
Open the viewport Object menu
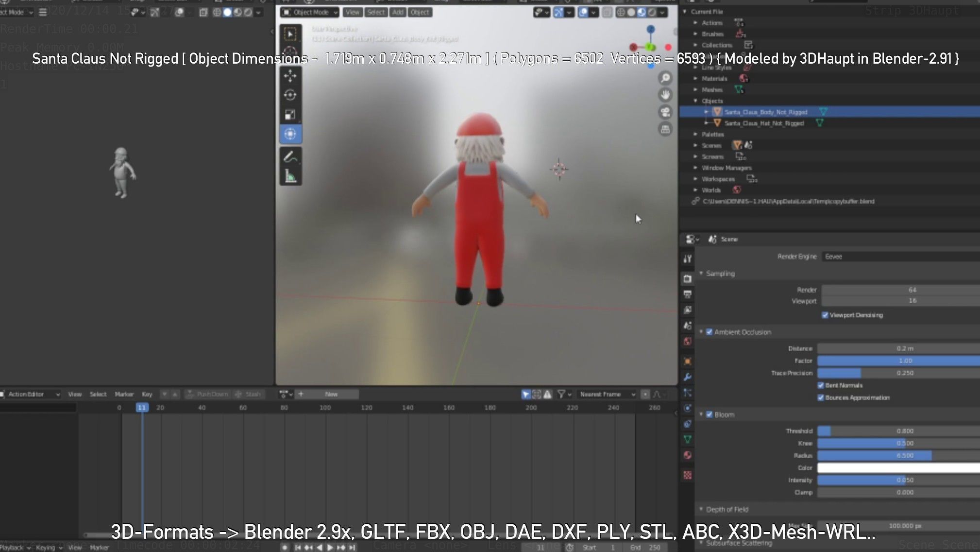tap(420, 12)
